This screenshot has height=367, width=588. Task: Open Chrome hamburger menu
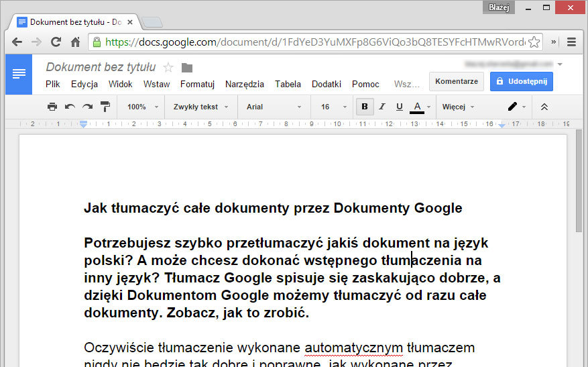click(571, 42)
